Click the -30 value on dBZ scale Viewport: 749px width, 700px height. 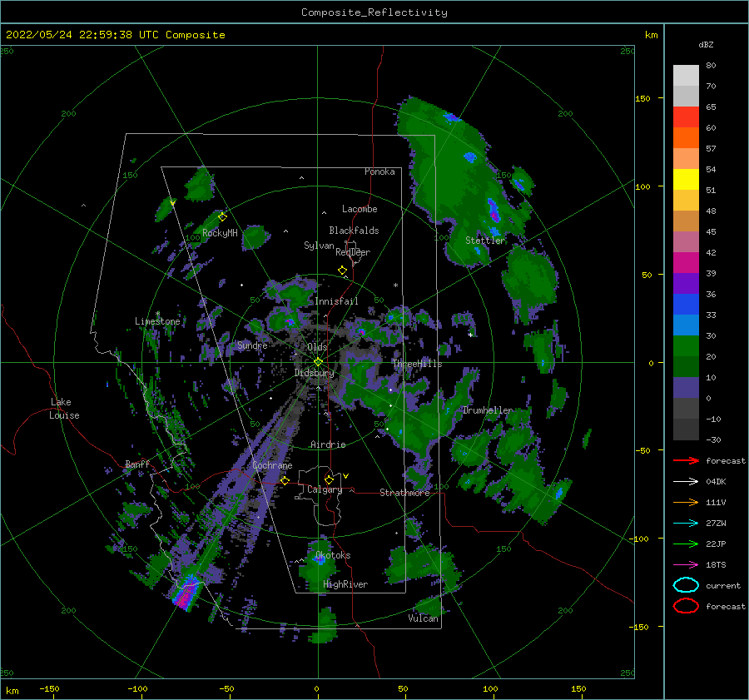coord(713,439)
